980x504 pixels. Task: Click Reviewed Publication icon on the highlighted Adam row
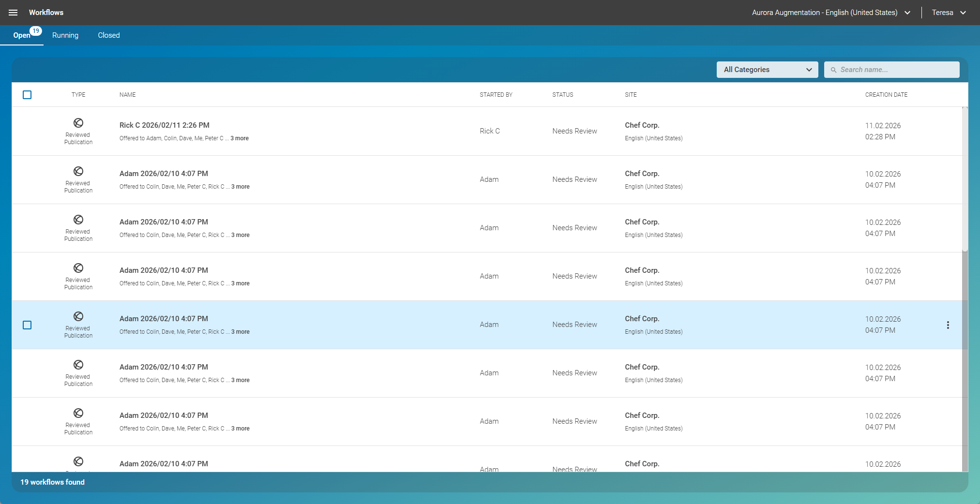pyautogui.click(x=78, y=317)
